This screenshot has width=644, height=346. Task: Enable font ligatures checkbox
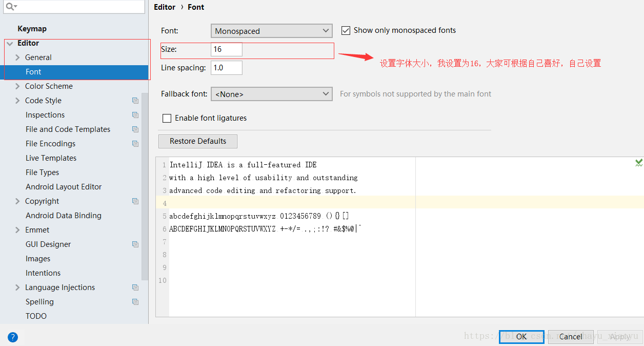pos(167,119)
